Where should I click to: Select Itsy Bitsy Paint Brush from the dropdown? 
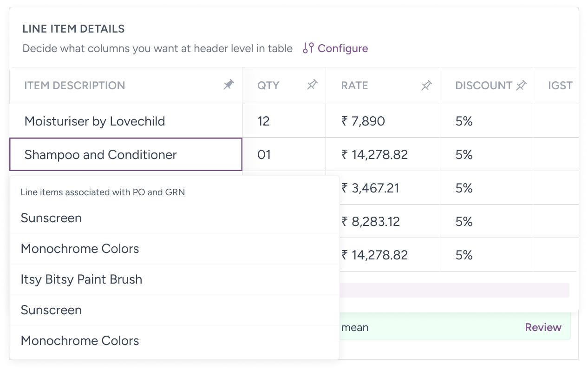pyautogui.click(x=81, y=279)
